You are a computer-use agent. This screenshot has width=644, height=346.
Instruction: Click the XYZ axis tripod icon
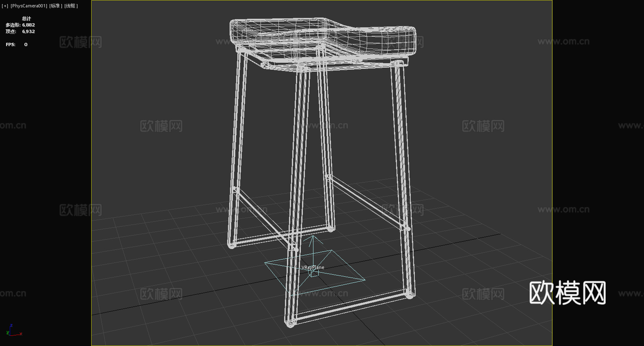tap(14, 331)
